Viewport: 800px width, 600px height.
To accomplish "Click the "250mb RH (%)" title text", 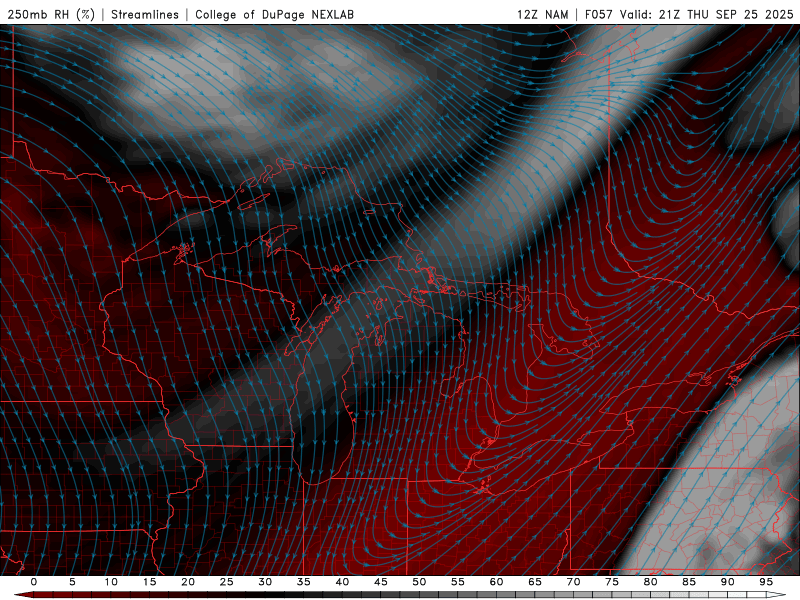I will (x=51, y=14).
